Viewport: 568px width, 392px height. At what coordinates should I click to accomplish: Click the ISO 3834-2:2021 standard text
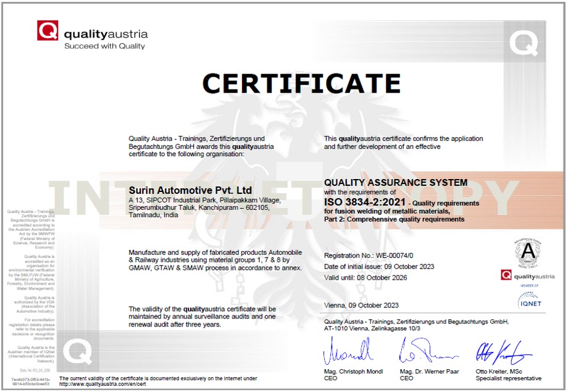click(365, 202)
